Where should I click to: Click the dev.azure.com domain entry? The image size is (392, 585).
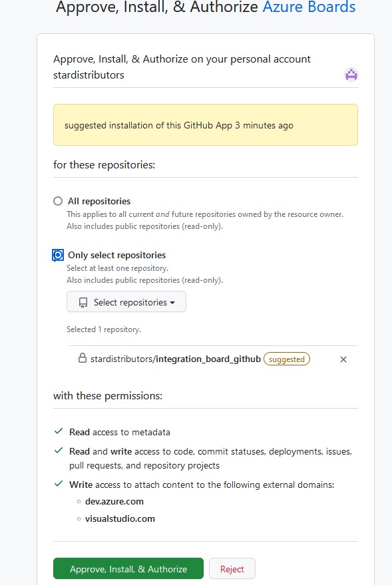coord(114,501)
